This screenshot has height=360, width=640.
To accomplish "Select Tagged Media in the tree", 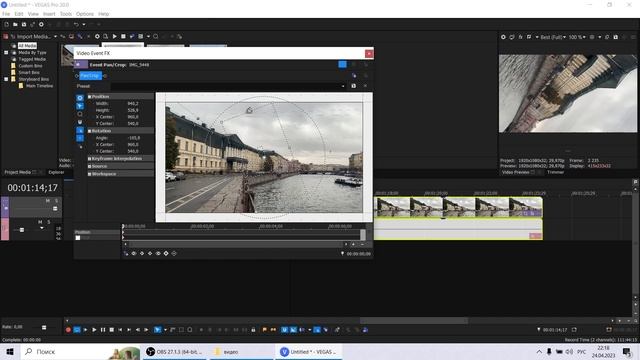I will point(32,59).
